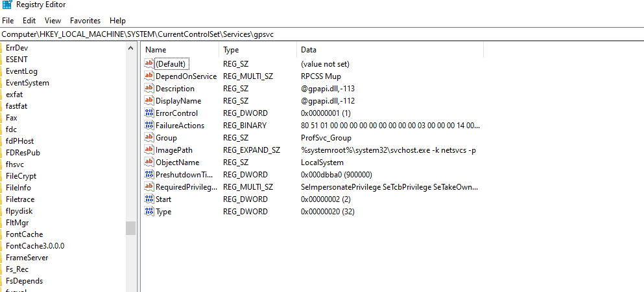The height and width of the screenshot is (292, 644).
Task: Open the View menu
Action: (53, 21)
